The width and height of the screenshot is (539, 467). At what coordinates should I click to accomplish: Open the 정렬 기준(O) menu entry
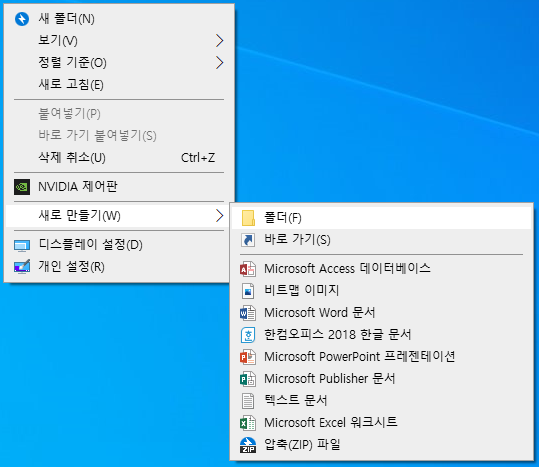point(119,63)
